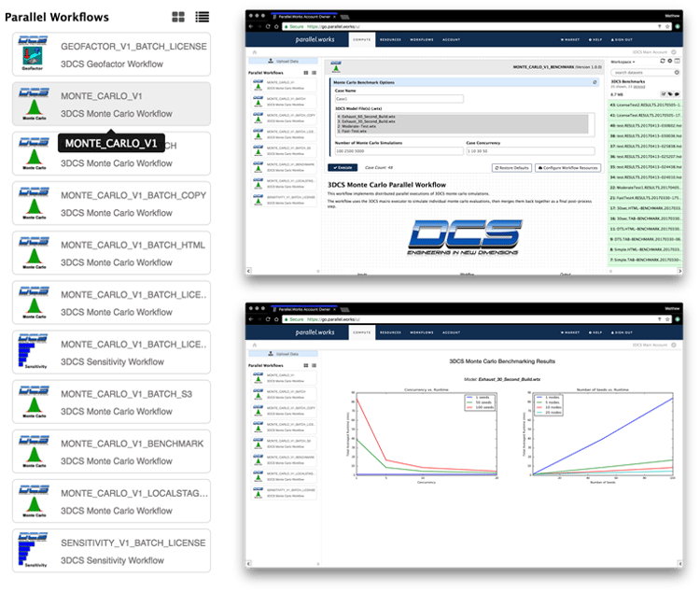Click the Execute button
The height and width of the screenshot is (592, 700).
click(343, 167)
